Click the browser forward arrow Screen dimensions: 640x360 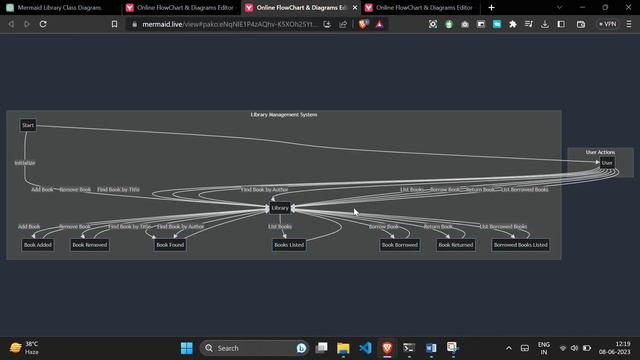click(x=27, y=24)
